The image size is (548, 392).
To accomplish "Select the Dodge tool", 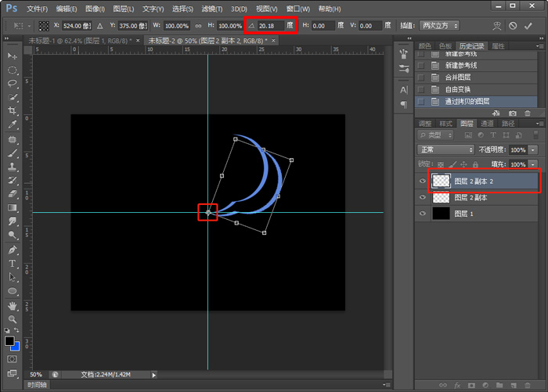I will [13, 235].
